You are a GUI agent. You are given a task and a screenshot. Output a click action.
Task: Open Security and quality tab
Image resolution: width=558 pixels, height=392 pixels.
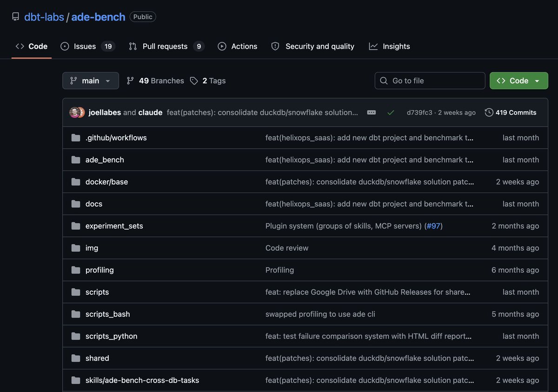point(312,46)
